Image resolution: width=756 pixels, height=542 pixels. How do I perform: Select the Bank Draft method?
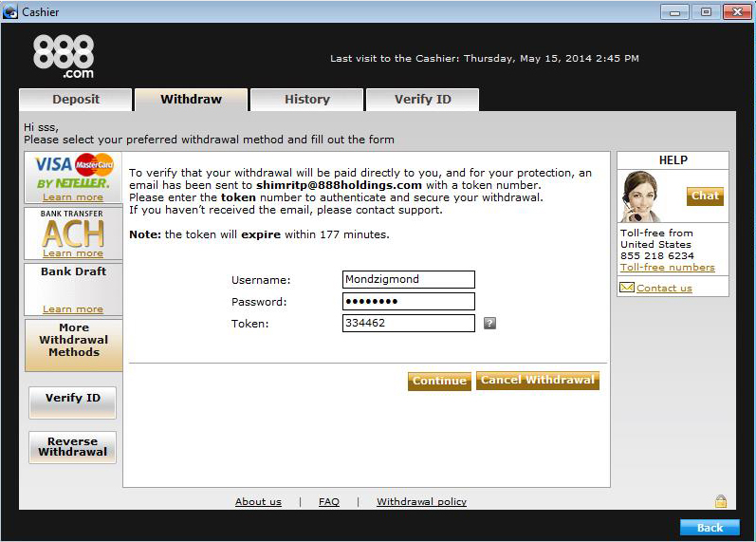[73, 290]
